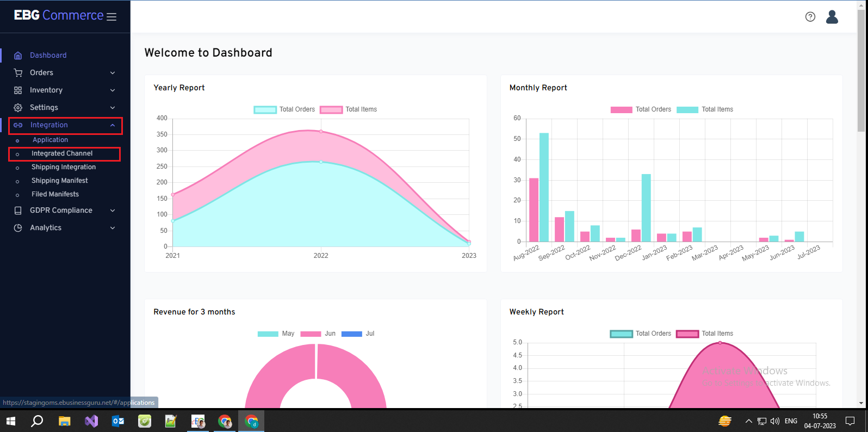Open the Integrated Channel submenu item
This screenshot has height=432, width=868.
click(x=62, y=153)
